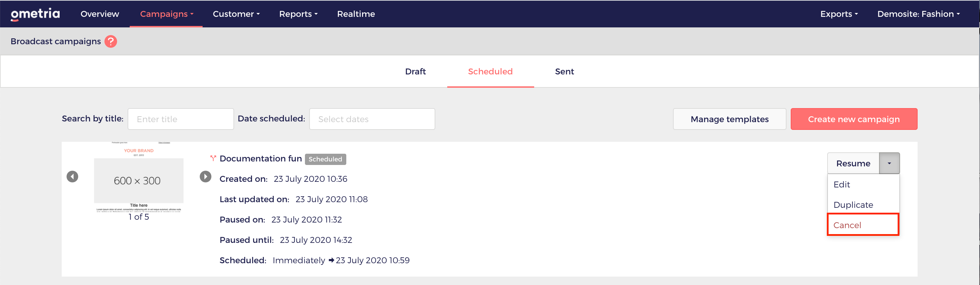Click the Ometria logo
Viewport: 980px width, 285px height.
point(35,14)
